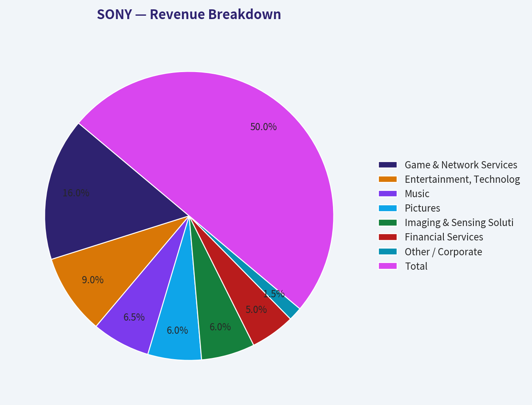Click the Financial Services legend swatch
The image size is (532, 405).
click(388, 237)
